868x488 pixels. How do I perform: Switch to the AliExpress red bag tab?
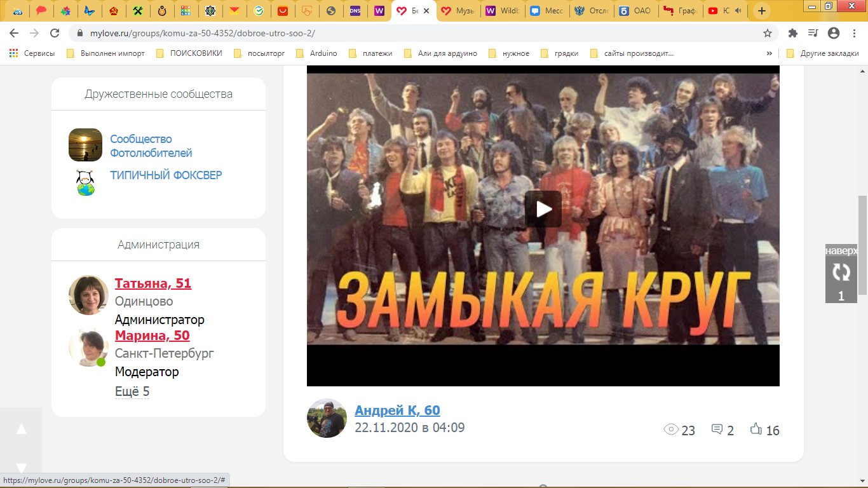(x=283, y=11)
